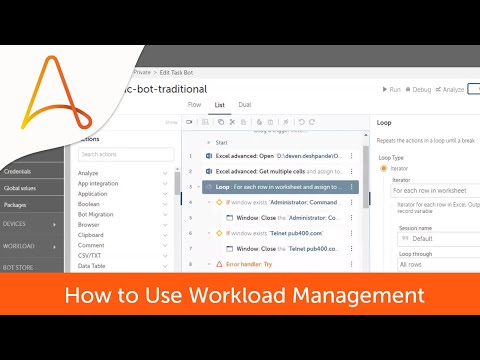Switch to the Flow view tab

point(194,105)
